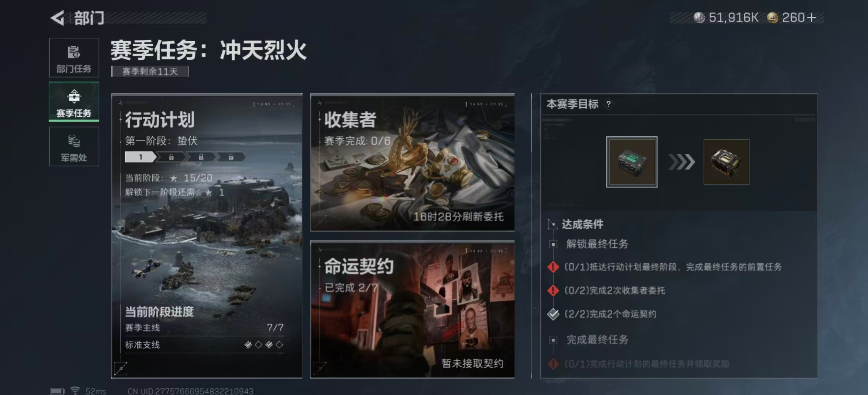Click the silver coin icon by 51,916K

(699, 18)
